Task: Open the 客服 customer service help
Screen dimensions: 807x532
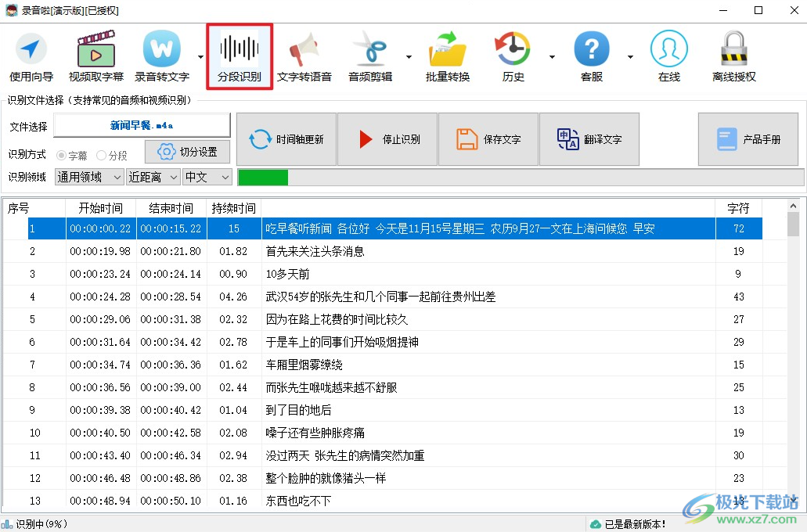Action: (591, 56)
